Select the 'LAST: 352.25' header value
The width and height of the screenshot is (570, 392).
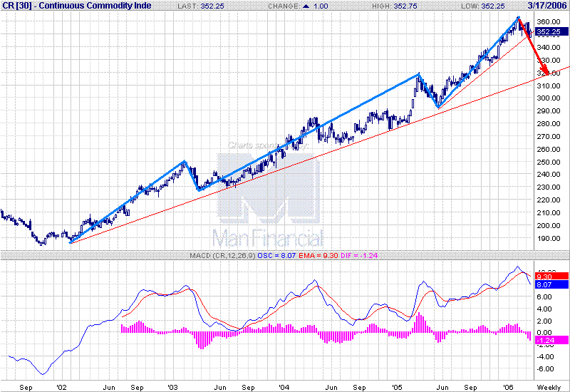point(201,6)
